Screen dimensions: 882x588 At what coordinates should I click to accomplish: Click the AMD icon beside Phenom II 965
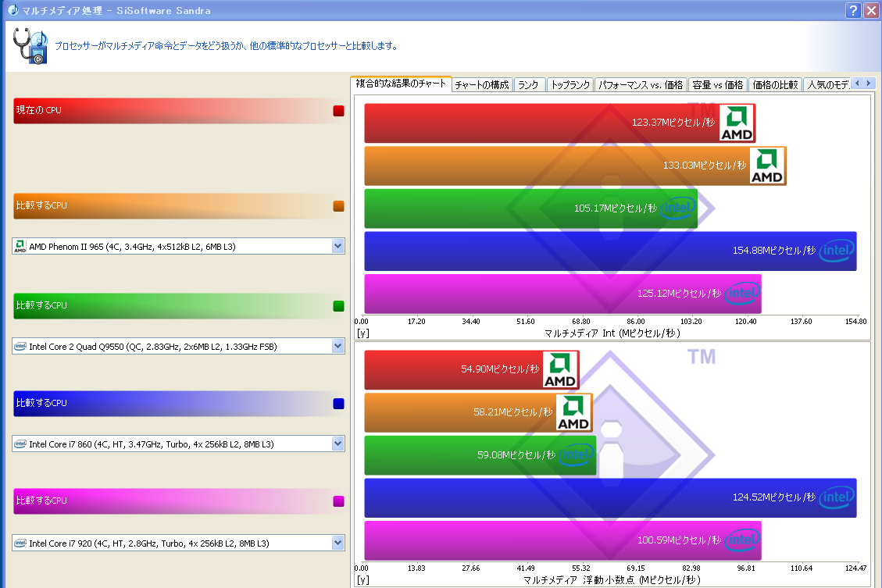(x=20, y=246)
